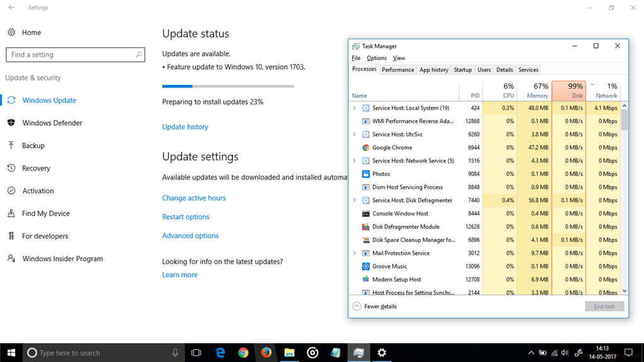Expand Service Host: Local System (19)

click(355, 108)
